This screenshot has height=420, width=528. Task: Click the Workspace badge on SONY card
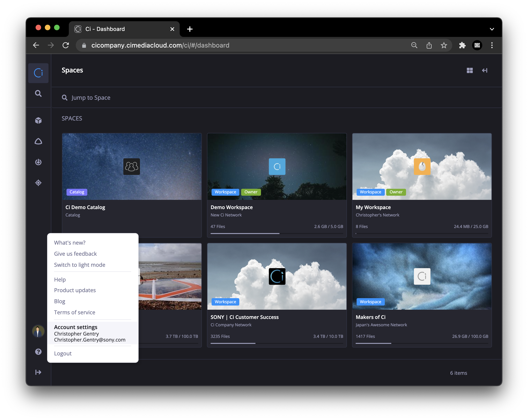(225, 302)
